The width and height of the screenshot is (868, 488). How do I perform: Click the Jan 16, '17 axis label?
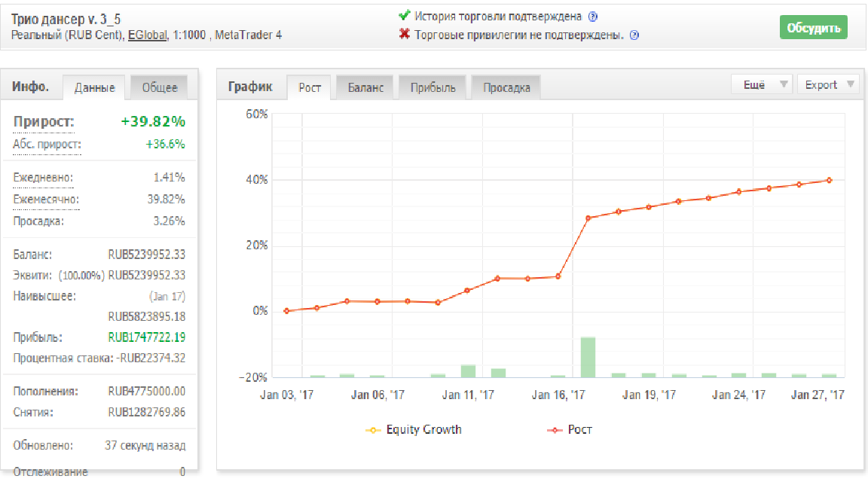coord(558,395)
